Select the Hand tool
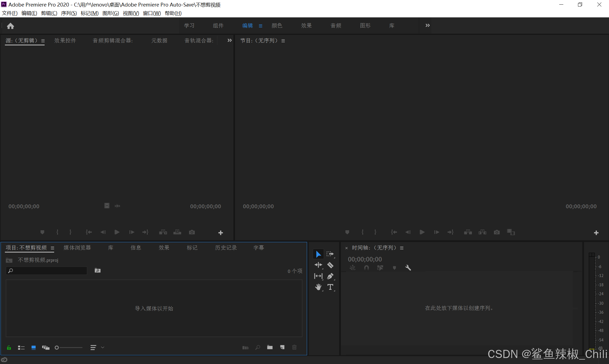This screenshot has height=364, width=609. 318,287
